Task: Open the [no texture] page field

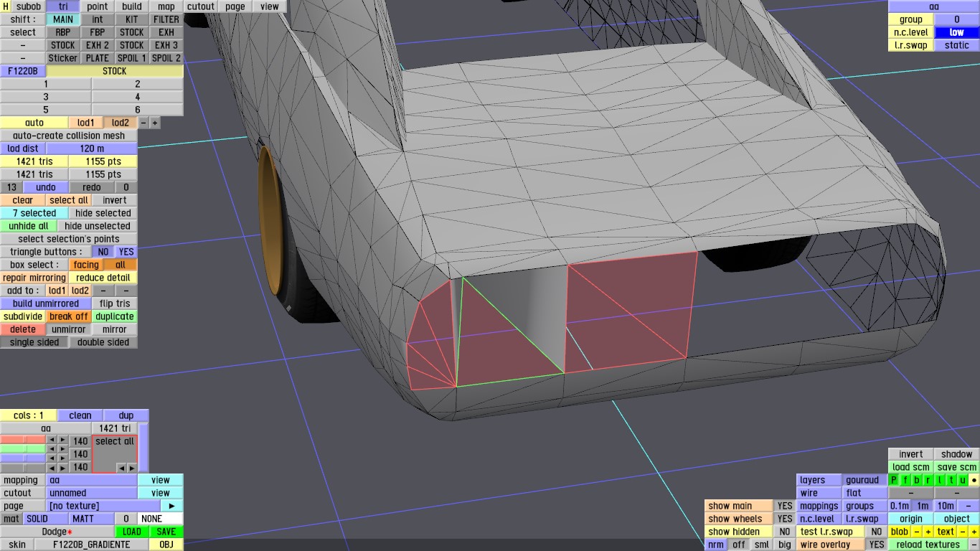Action: tap(103, 506)
